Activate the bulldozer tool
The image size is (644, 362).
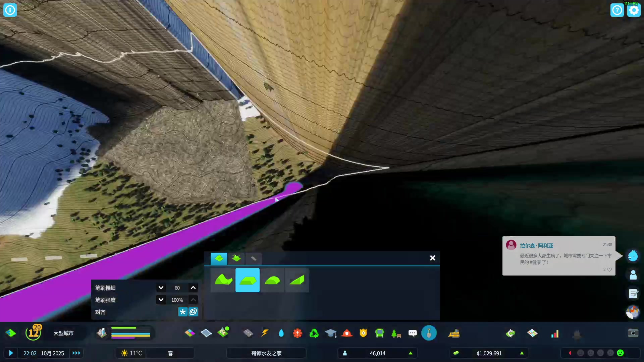pos(454,333)
